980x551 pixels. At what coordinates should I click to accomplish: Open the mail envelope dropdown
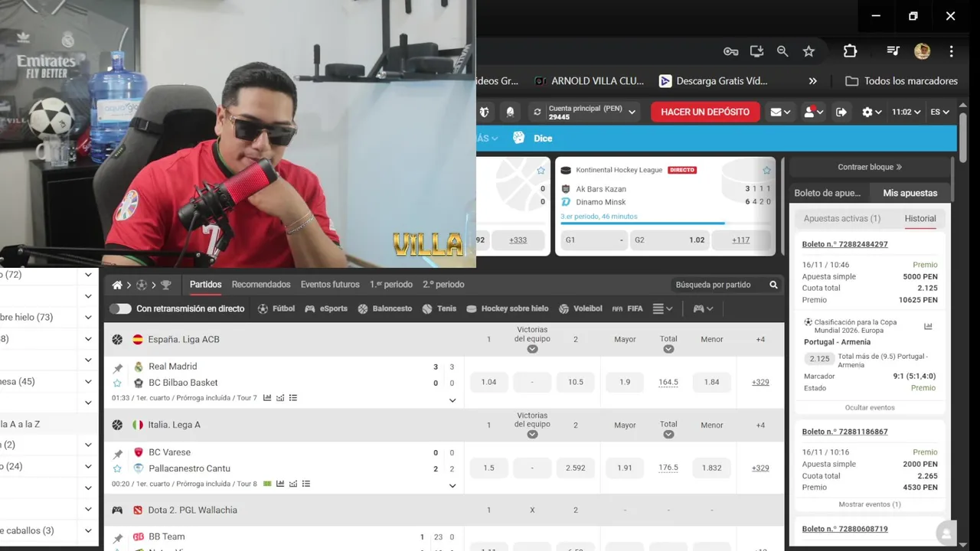click(781, 112)
